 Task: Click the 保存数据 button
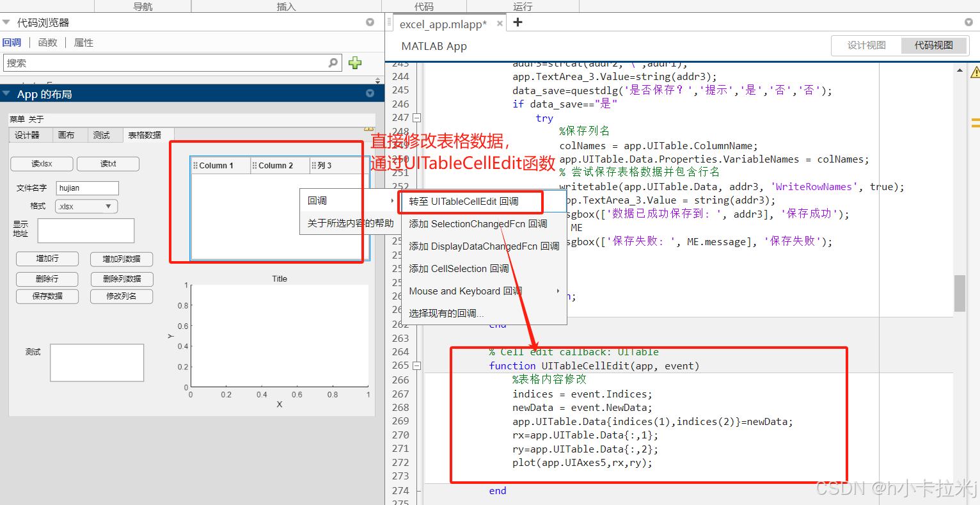coord(47,296)
